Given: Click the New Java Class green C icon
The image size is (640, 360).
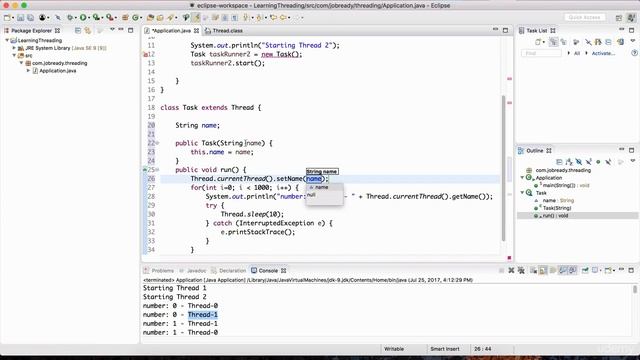Looking at the screenshot, I should [135, 18].
